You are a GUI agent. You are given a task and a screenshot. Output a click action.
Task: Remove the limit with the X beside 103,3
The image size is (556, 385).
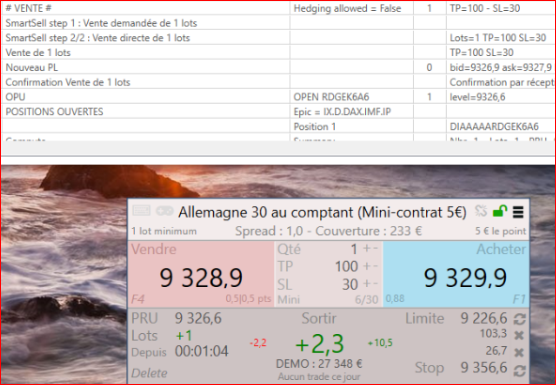pos(519,335)
